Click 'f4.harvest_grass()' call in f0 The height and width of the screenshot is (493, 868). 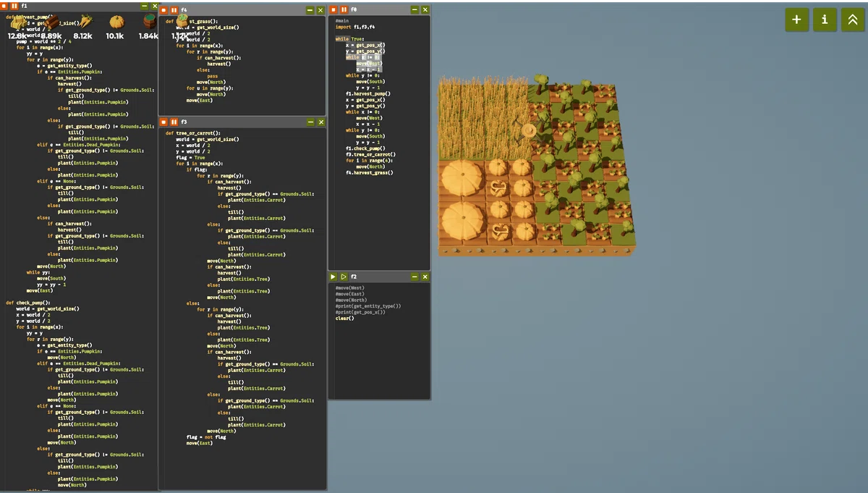[370, 172]
